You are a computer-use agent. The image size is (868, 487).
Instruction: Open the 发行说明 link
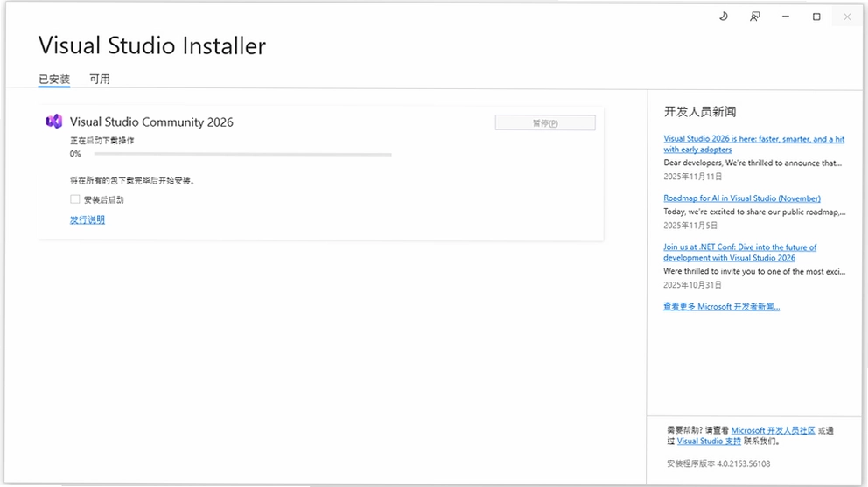tap(87, 219)
